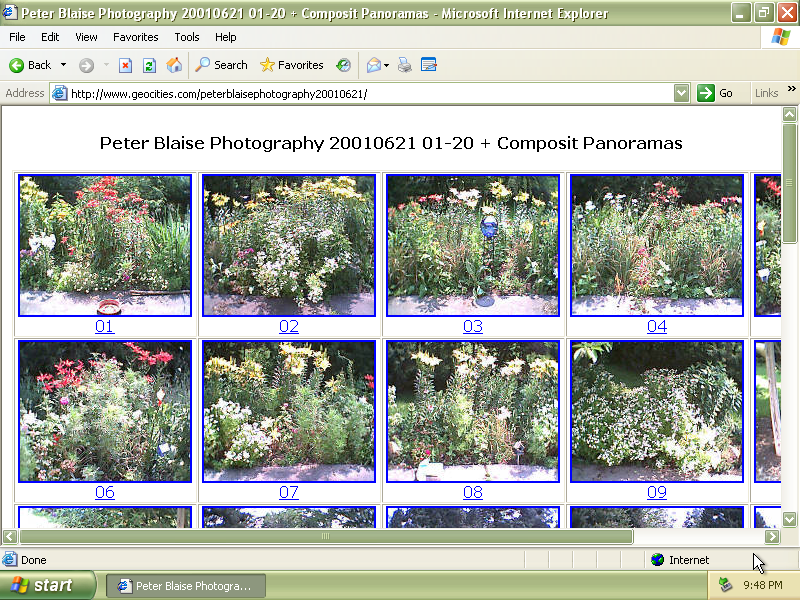Screen dimensions: 800x600
Task: Stop page loading with red X icon
Action: (125, 65)
